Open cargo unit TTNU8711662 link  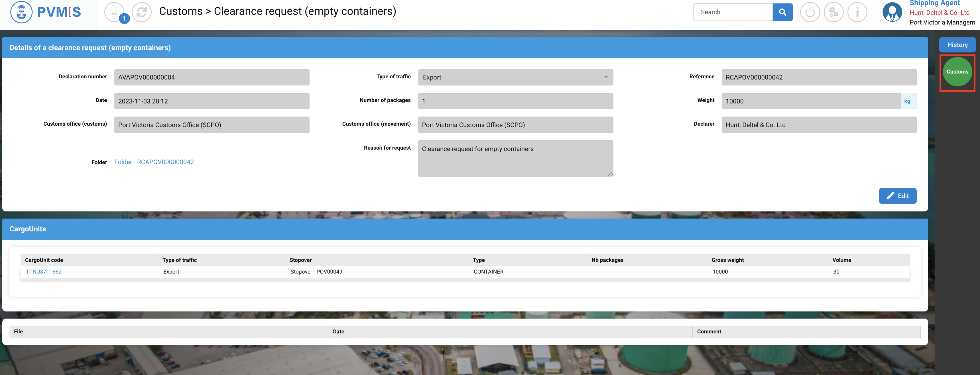coord(44,272)
